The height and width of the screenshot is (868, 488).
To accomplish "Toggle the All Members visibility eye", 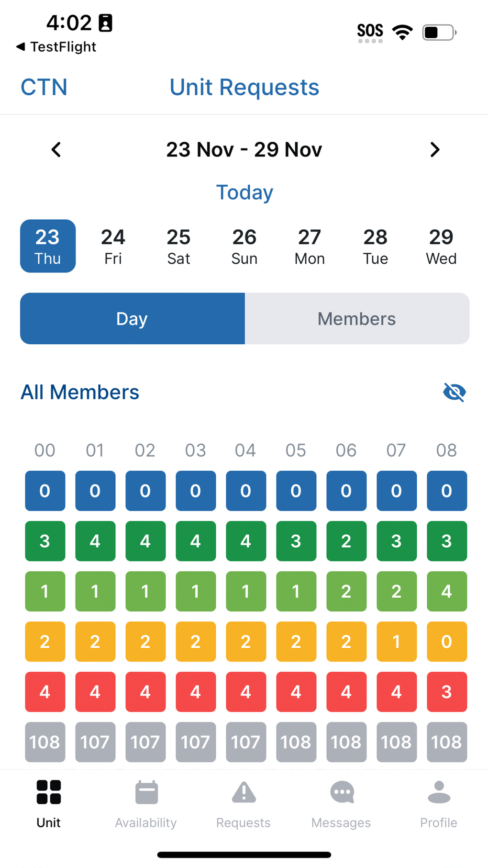I will 454,392.
